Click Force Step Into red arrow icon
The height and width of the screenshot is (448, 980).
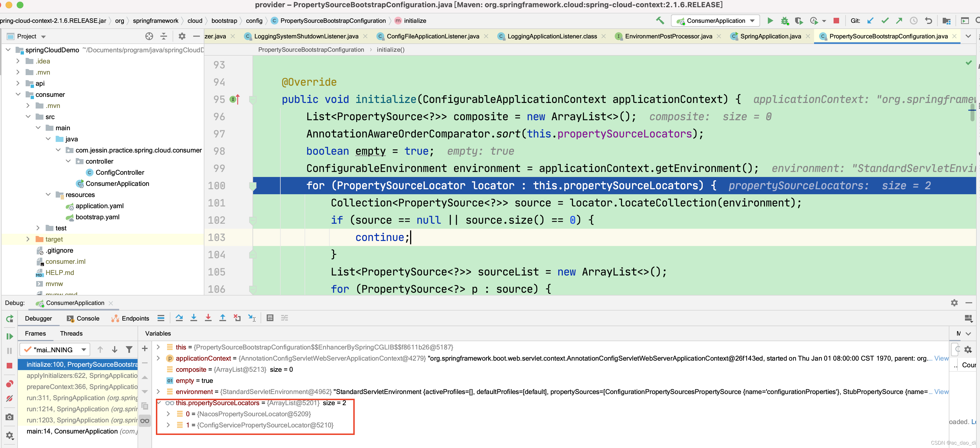pos(208,318)
